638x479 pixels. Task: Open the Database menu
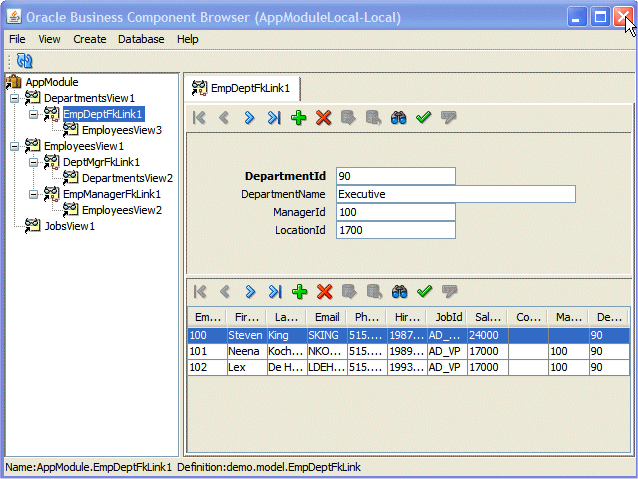[x=141, y=39]
